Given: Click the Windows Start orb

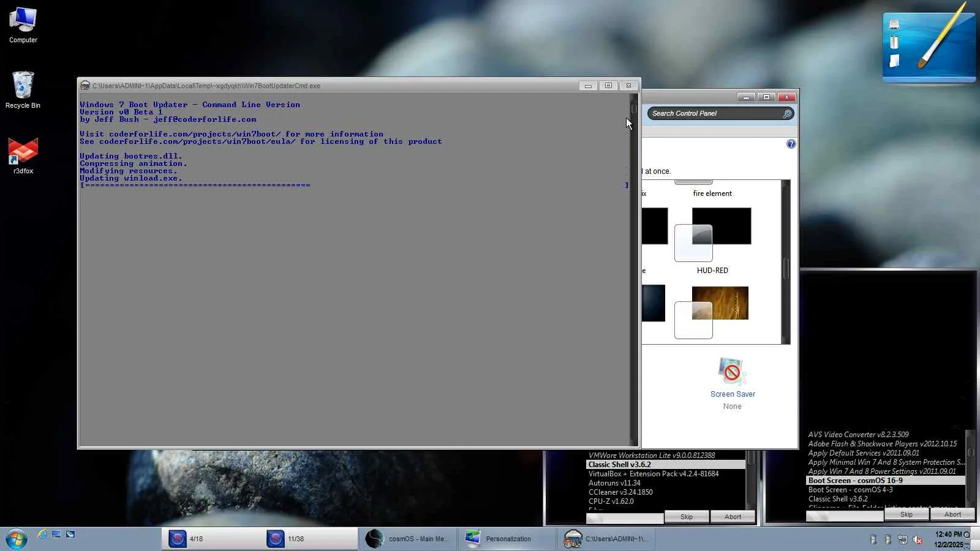Looking at the screenshot, I should click(x=17, y=539).
